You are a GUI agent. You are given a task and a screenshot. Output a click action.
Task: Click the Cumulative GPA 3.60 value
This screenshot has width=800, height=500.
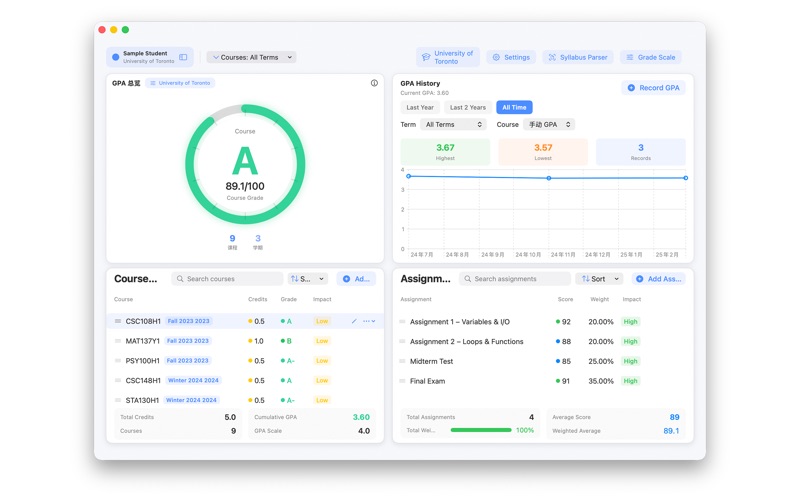[x=361, y=417]
